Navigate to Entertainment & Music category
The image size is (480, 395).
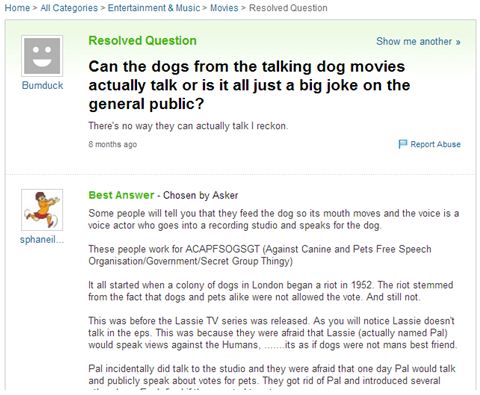[x=154, y=8]
